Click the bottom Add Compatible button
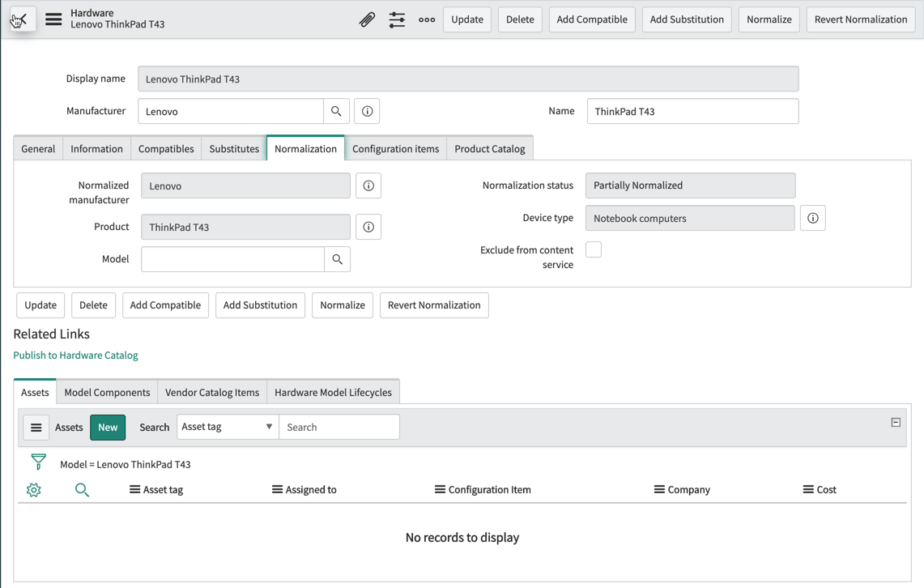Viewport: 924px width, 588px height. point(165,305)
